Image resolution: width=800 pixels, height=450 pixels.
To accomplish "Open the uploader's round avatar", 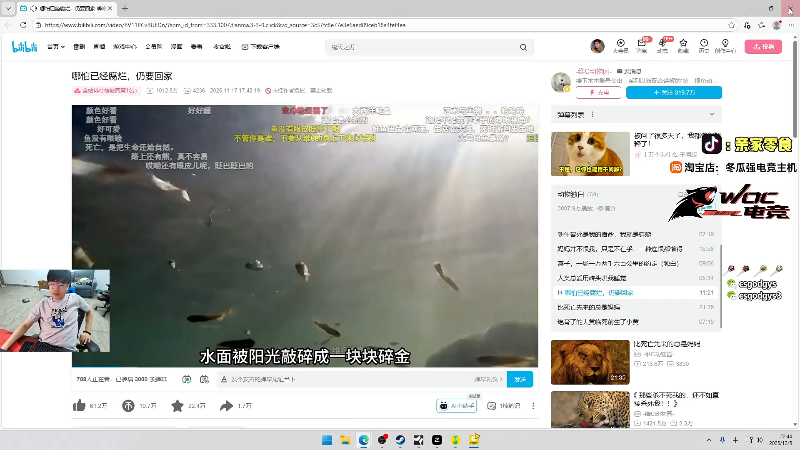I will point(561,82).
